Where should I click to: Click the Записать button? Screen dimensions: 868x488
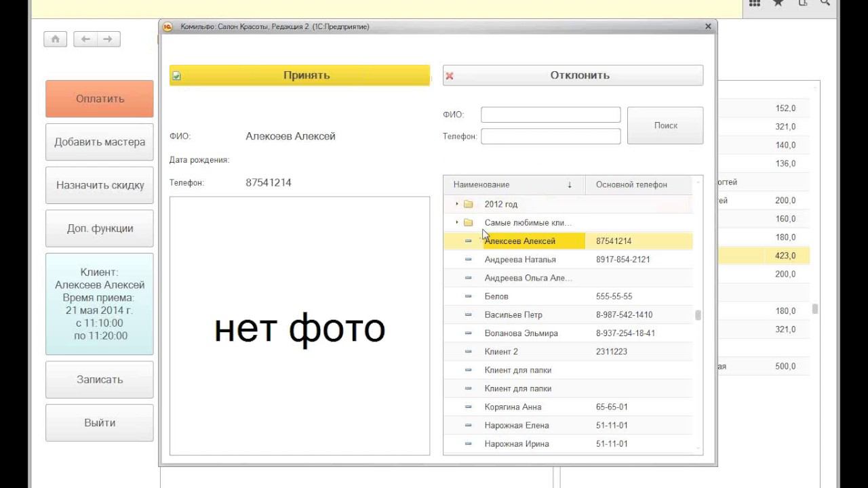[100, 380]
